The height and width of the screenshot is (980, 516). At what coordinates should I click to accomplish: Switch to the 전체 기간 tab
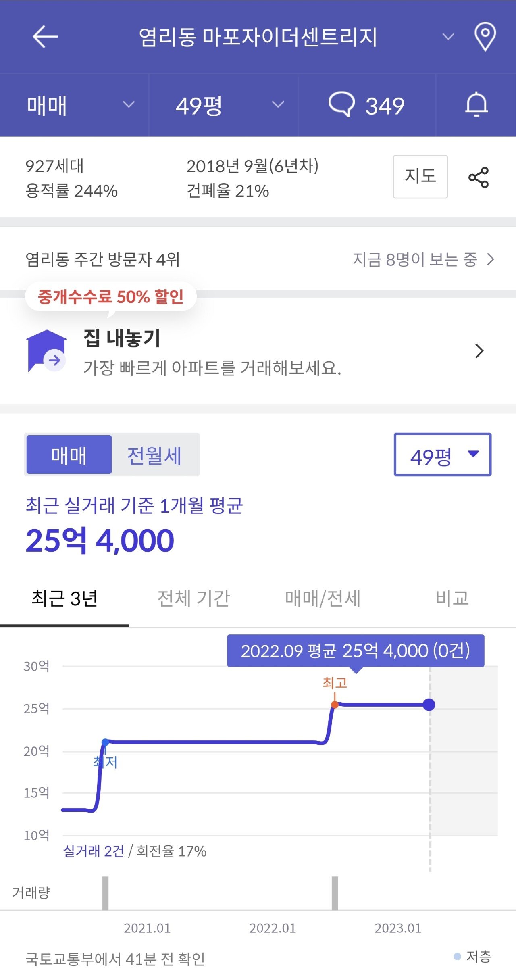(x=193, y=598)
